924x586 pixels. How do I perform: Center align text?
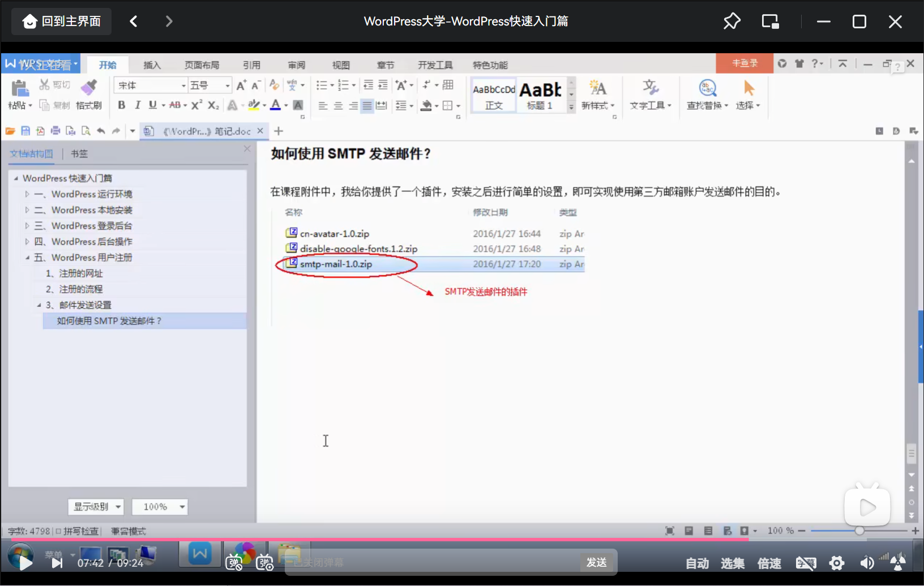[338, 105]
